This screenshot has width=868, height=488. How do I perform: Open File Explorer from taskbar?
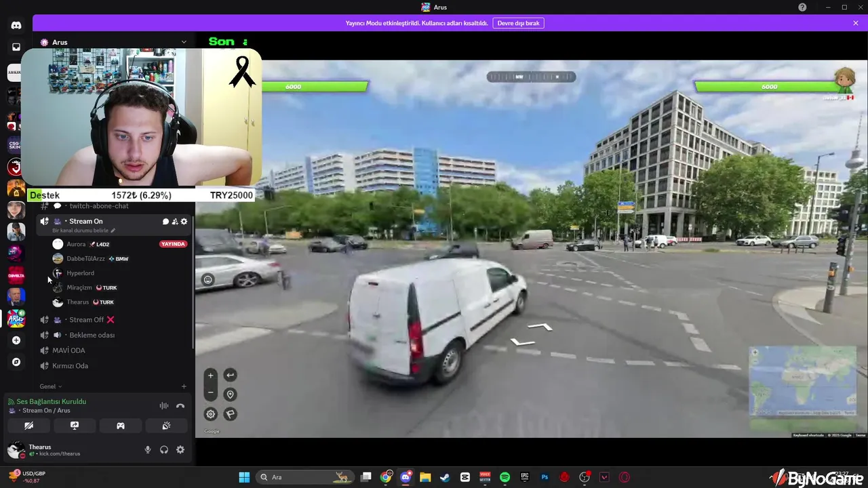coord(425,477)
